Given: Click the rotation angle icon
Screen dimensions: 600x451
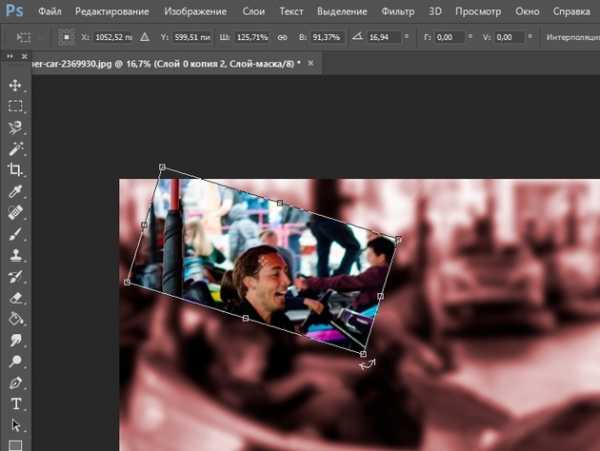Looking at the screenshot, I should [357, 36].
